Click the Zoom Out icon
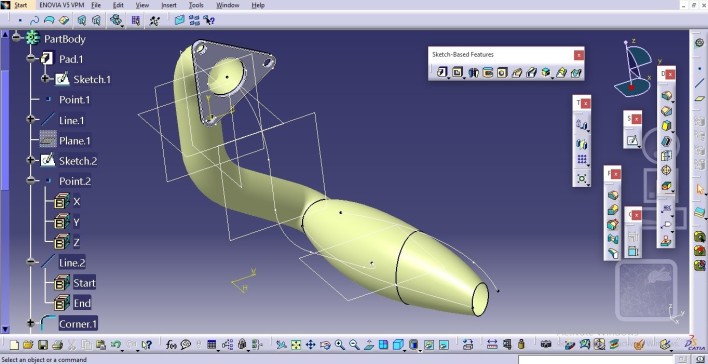Viewport: 708px width, 364px height. click(354, 345)
